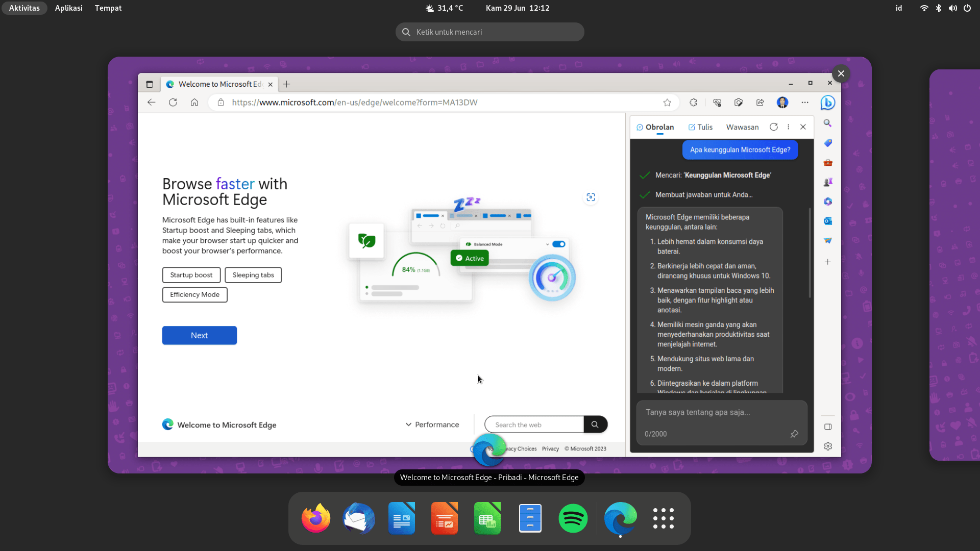Open the Shopping tag sidebar icon
The width and height of the screenshot is (980, 551).
tap(828, 143)
